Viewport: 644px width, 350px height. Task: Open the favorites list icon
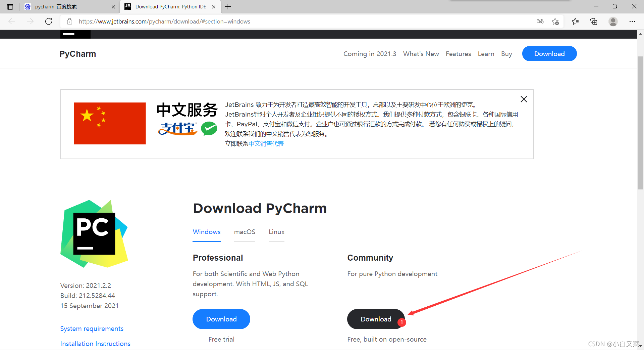(x=575, y=21)
